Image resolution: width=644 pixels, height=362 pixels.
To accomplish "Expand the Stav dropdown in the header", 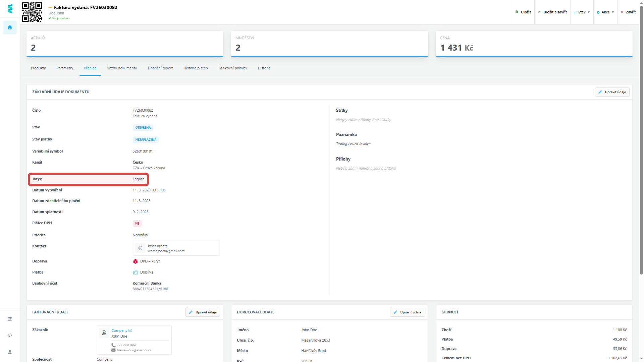I will (582, 12).
